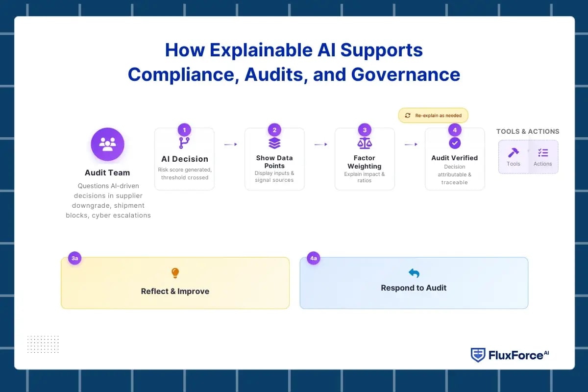
Task: Select the Respond to Audit card
Action: point(414,282)
